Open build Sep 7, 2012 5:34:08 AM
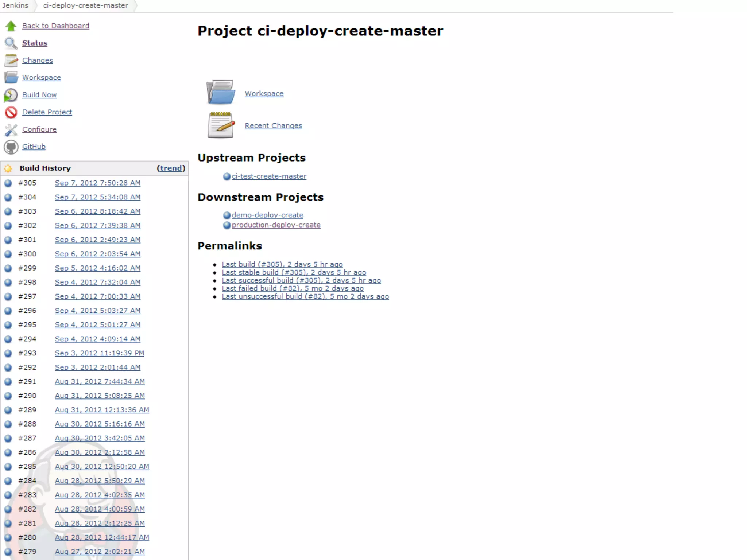The height and width of the screenshot is (560, 747). tap(97, 197)
